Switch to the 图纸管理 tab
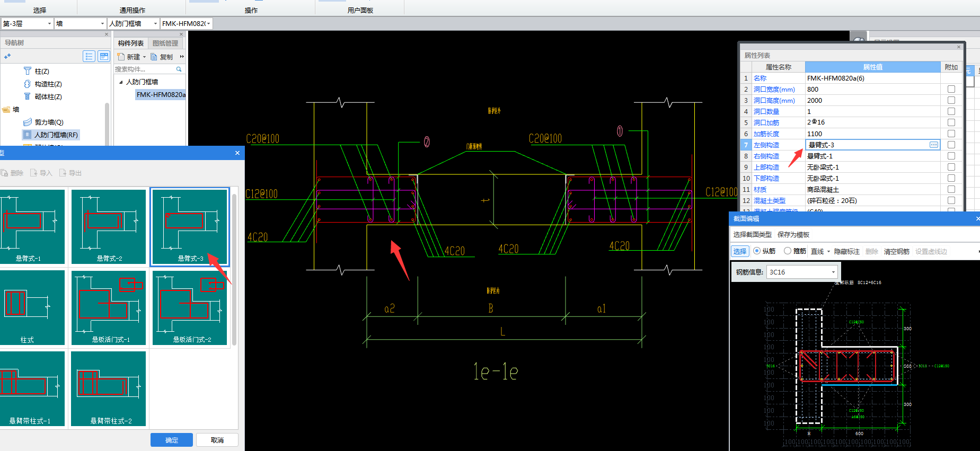 [x=165, y=43]
